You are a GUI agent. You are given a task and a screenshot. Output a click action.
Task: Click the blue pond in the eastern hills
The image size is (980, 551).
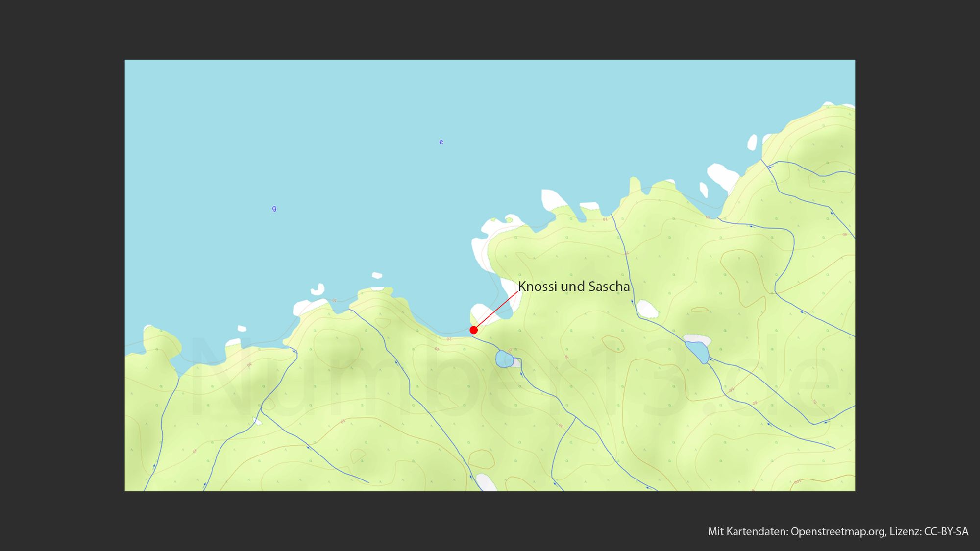pos(697,352)
